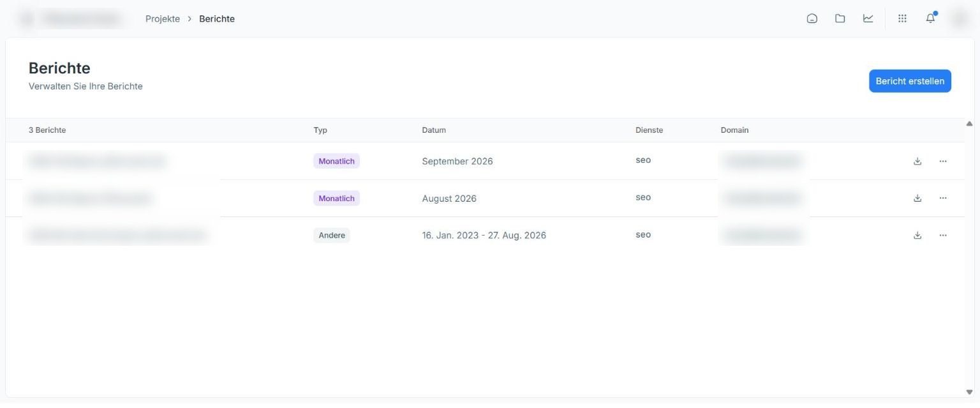
Task: Click the scrollbar down arrow
Action: pyautogui.click(x=969, y=392)
